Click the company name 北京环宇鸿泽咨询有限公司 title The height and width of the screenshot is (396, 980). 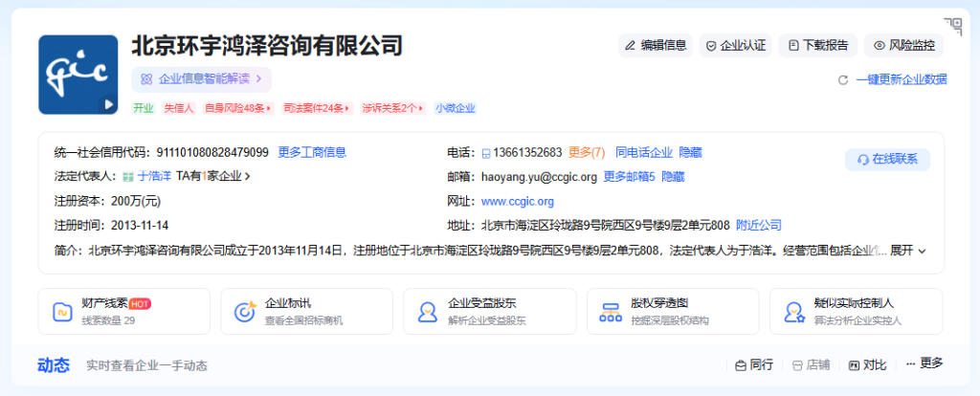[x=267, y=46]
